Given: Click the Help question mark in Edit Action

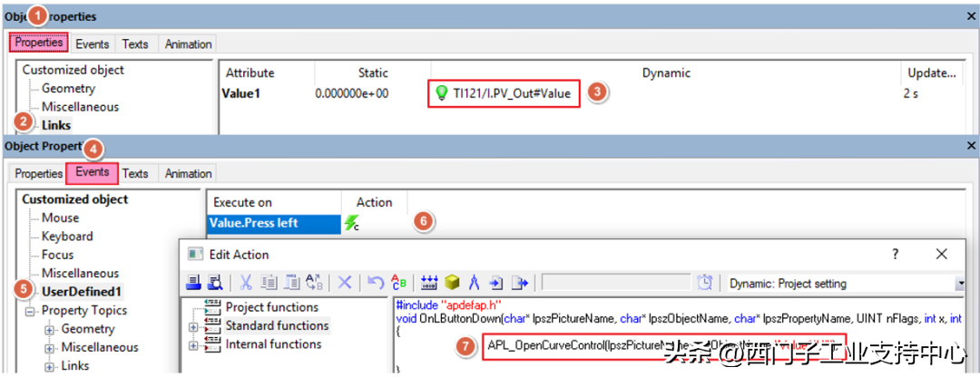Looking at the screenshot, I should (895, 255).
